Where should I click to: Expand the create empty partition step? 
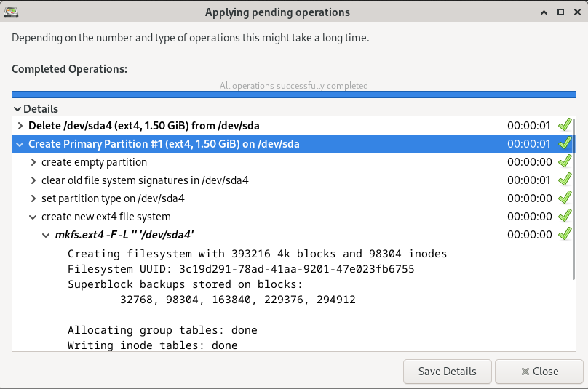pos(33,162)
